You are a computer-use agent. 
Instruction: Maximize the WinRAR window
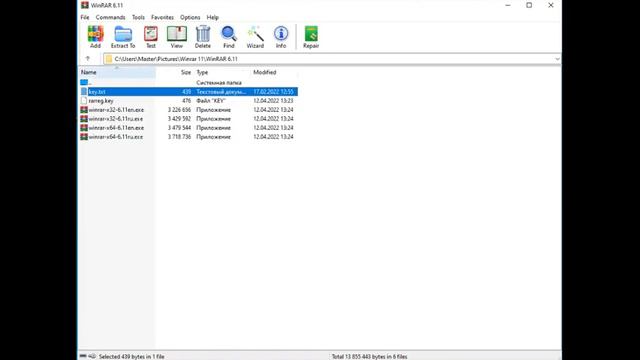point(529,5)
